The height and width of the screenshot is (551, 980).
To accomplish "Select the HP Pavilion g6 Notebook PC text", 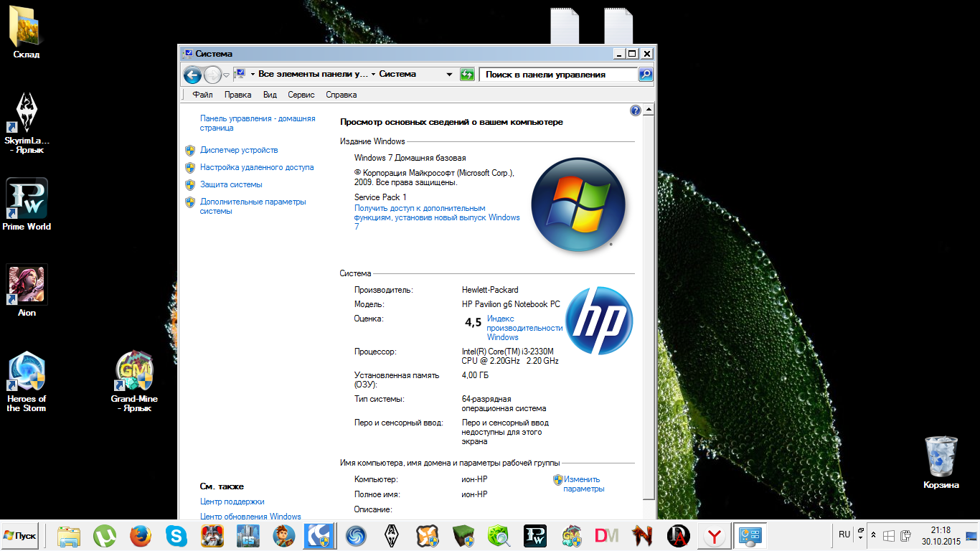I will pyautogui.click(x=511, y=304).
